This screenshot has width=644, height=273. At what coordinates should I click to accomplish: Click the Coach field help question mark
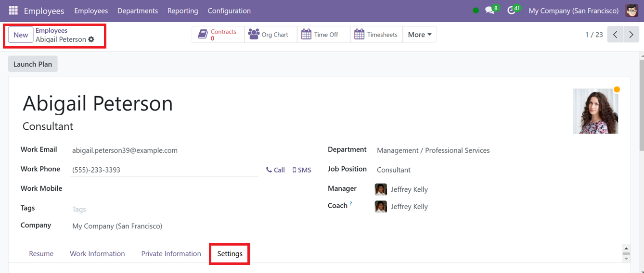pos(351,204)
